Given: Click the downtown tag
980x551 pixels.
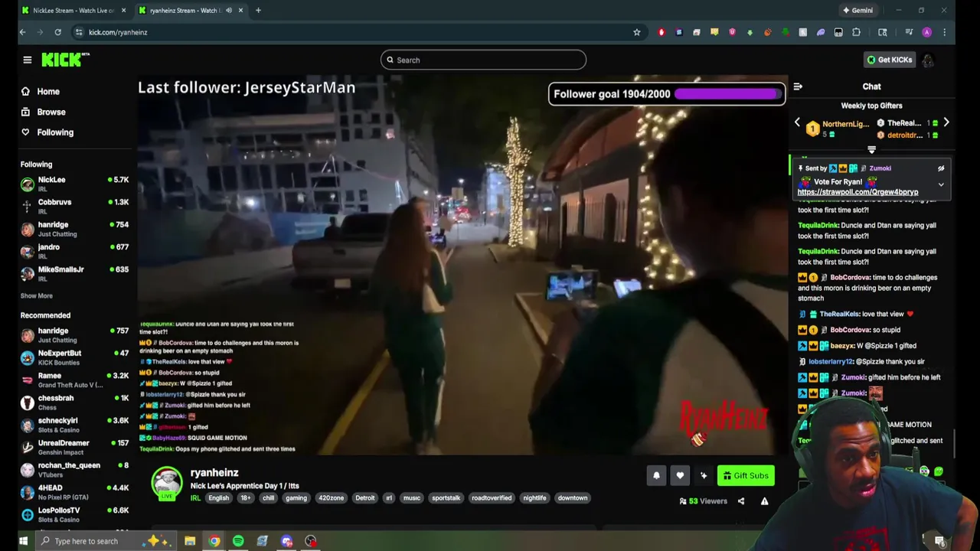Looking at the screenshot, I should tap(572, 498).
